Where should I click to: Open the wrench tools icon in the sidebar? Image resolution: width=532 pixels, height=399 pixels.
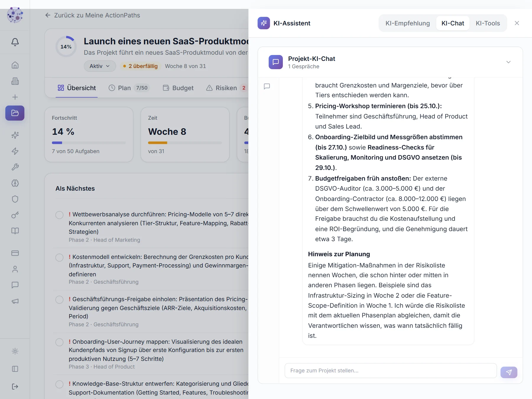(x=15, y=167)
